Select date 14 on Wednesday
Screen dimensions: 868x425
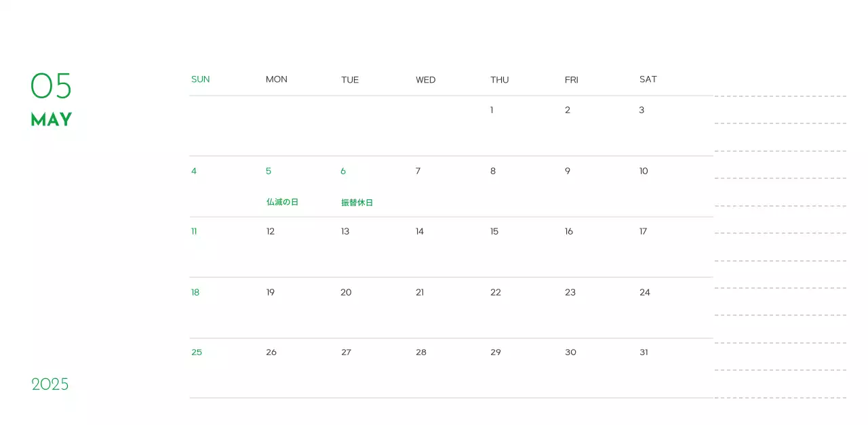pyautogui.click(x=419, y=231)
